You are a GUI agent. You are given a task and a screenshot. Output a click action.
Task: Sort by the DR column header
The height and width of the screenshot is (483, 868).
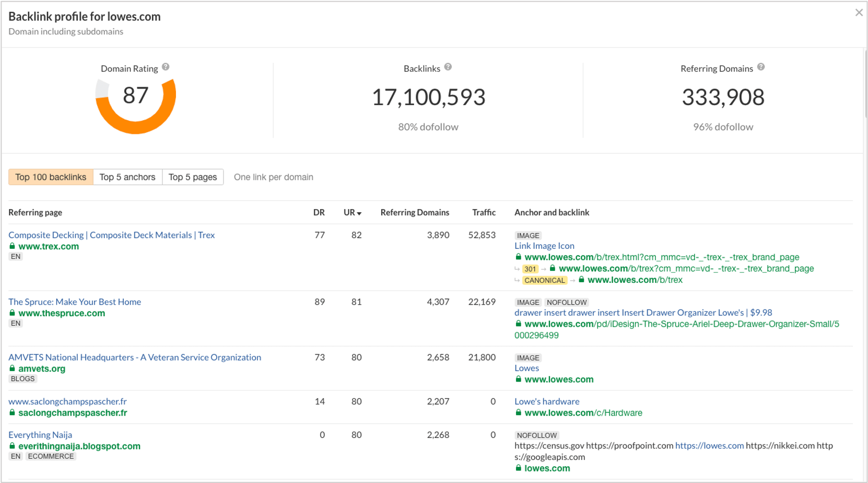click(x=319, y=212)
